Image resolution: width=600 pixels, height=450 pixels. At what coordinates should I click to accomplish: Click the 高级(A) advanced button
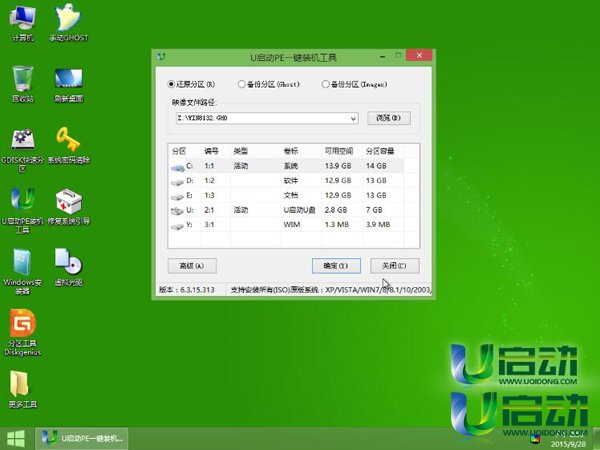[192, 266]
